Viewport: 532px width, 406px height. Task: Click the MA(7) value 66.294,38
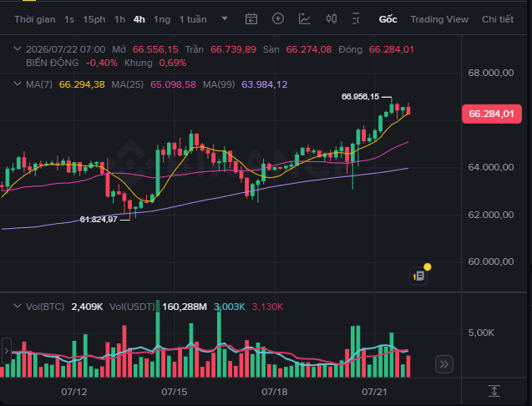pyautogui.click(x=82, y=84)
